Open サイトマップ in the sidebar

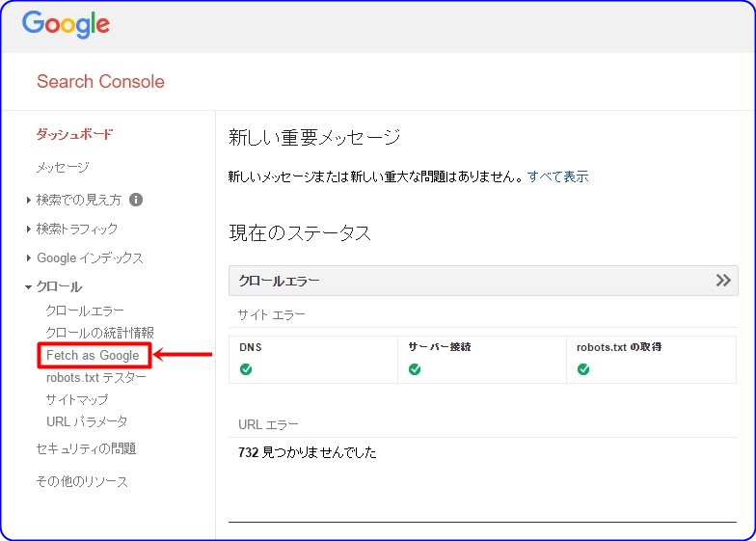pos(77,399)
